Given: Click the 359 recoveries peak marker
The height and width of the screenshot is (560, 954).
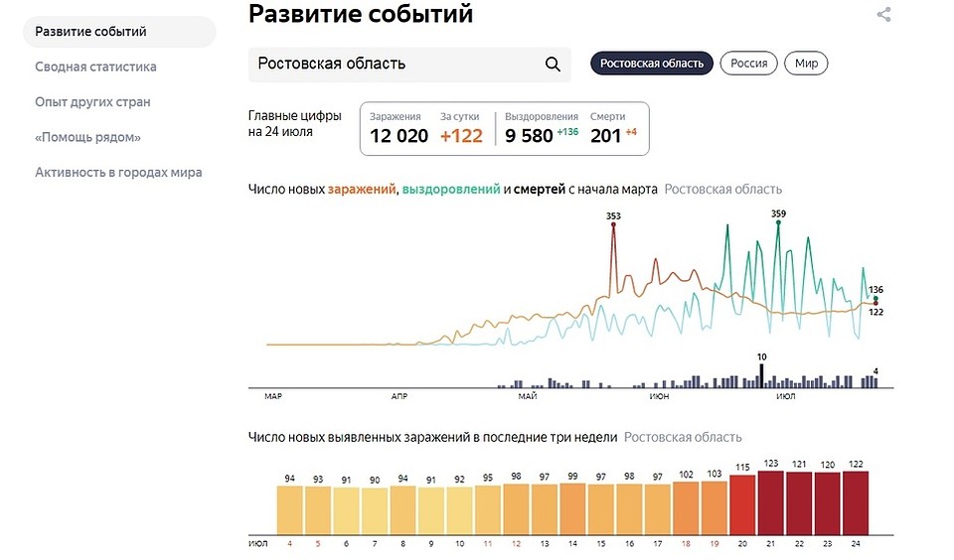Looking at the screenshot, I should point(778,222).
